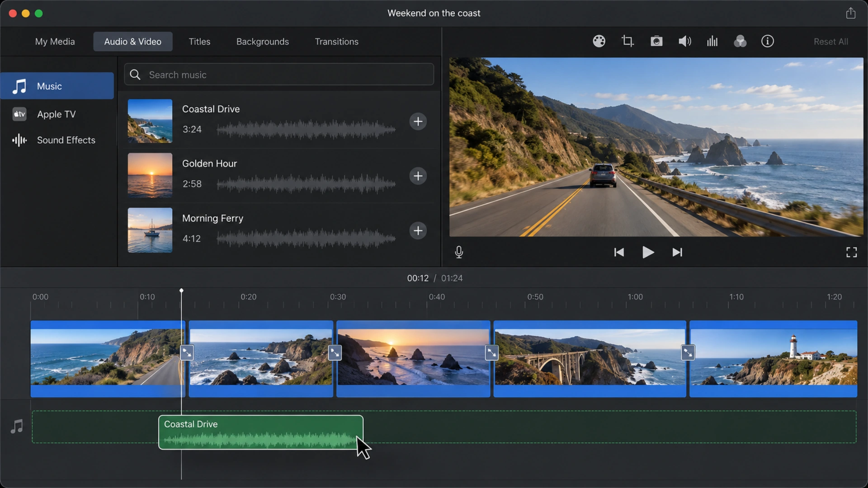Viewport: 868px width, 488px height.
Task: Add Coastal Drive to the project
Action: (x=418, y=121)
